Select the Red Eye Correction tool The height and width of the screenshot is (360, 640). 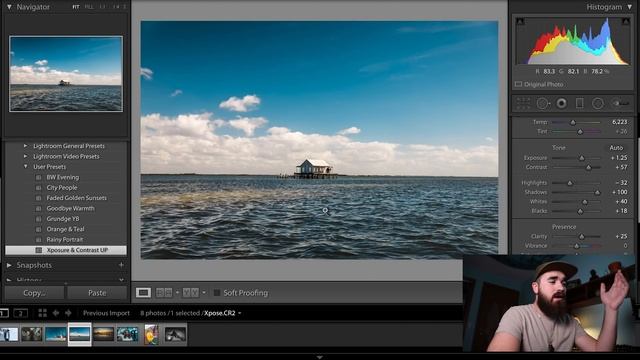point(562,103)
